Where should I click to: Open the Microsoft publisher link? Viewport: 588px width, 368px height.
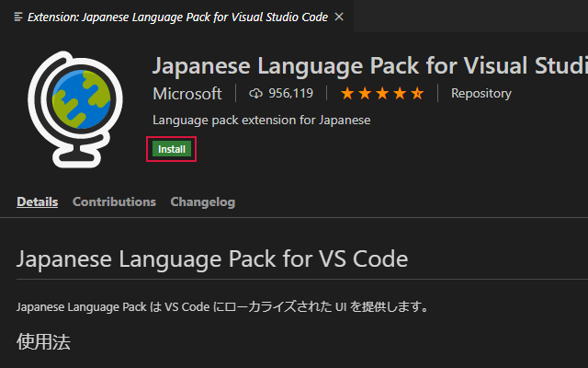point(187,94)
